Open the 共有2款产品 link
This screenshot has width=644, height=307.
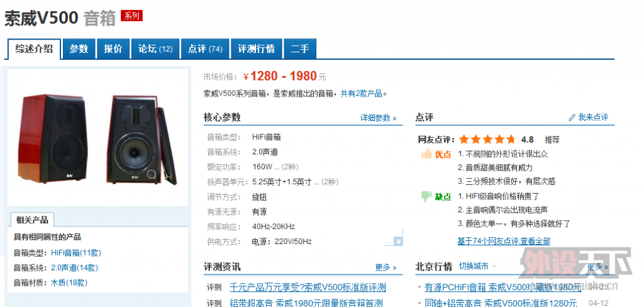pos(362,93)
